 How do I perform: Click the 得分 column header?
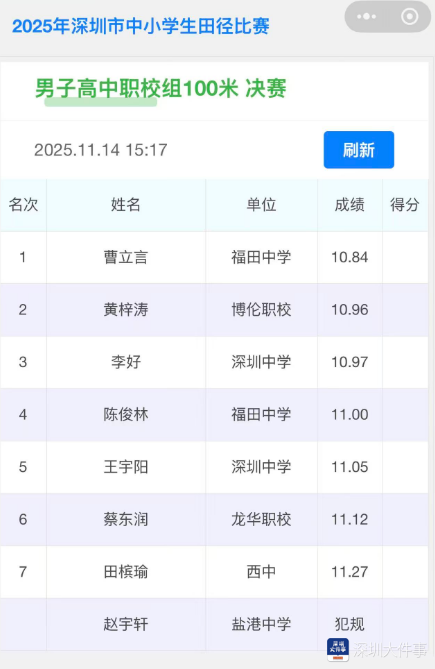pyautogui.click(x=405, y=205)
